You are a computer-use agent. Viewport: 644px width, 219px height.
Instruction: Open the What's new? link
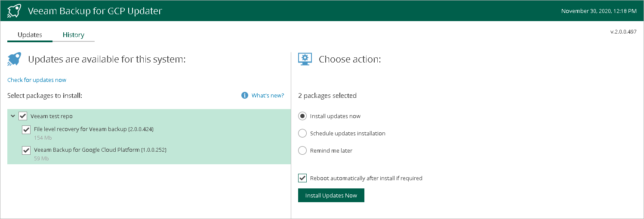[x=268, y=95]
